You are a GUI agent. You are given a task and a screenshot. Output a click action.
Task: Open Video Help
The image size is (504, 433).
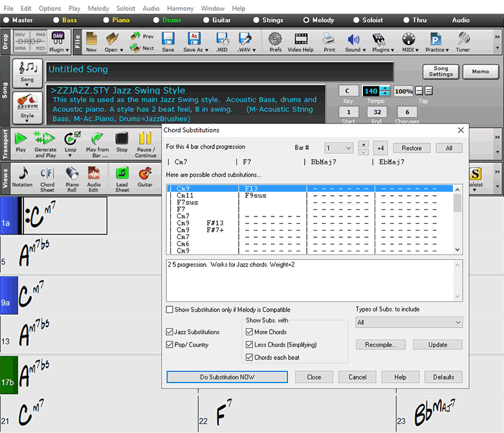[x=301, y=39]
